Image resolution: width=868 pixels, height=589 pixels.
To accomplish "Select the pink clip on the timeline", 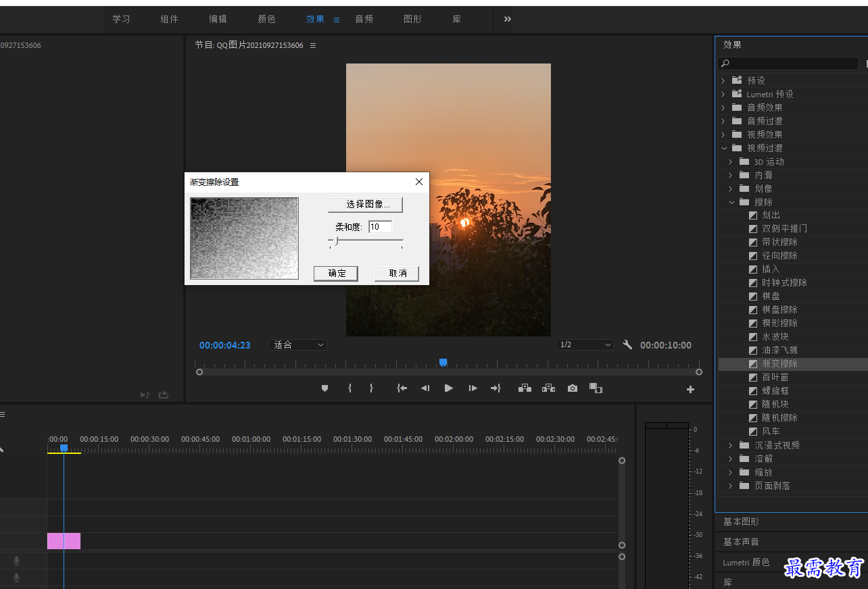I will tap(64, 541).
